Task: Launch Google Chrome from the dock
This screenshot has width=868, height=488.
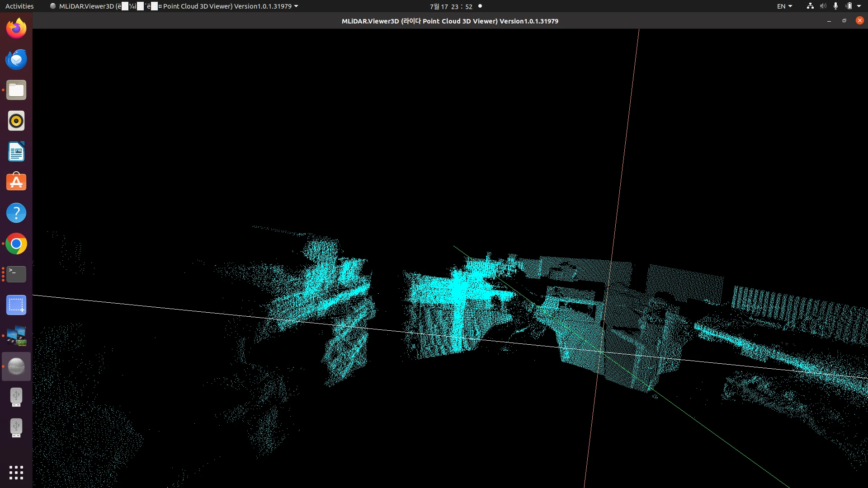Action: [16, 244]
